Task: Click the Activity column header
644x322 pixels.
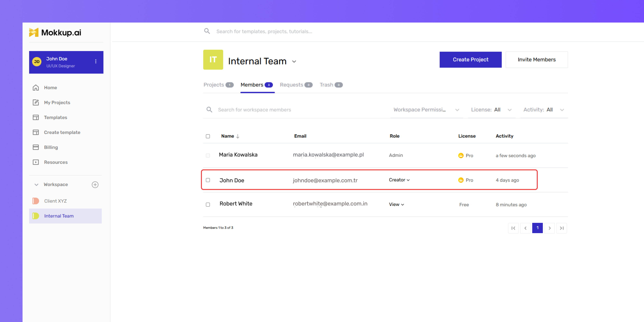Action: 504,136
